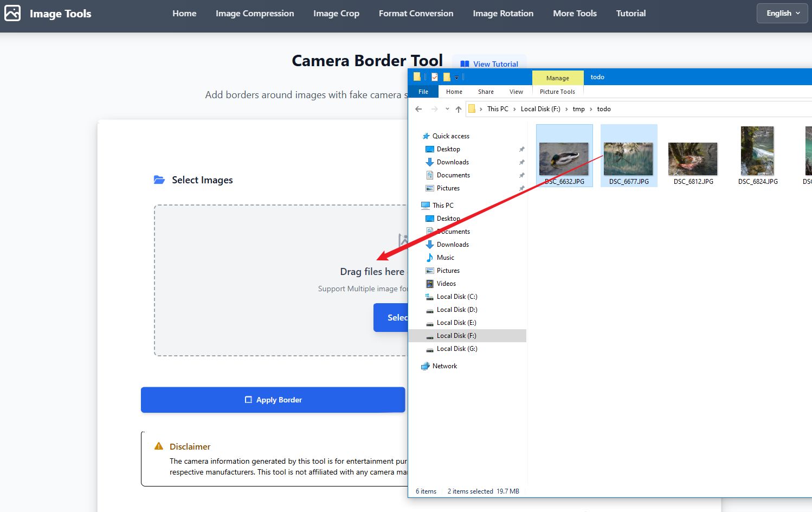This screenshot has width=812, height=512.
Task: Go to Image Crop tool
Action: (x=336, y=14)
